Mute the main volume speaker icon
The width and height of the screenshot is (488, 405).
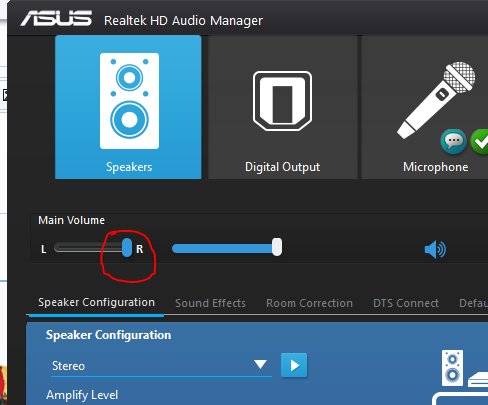click(435, 249)
